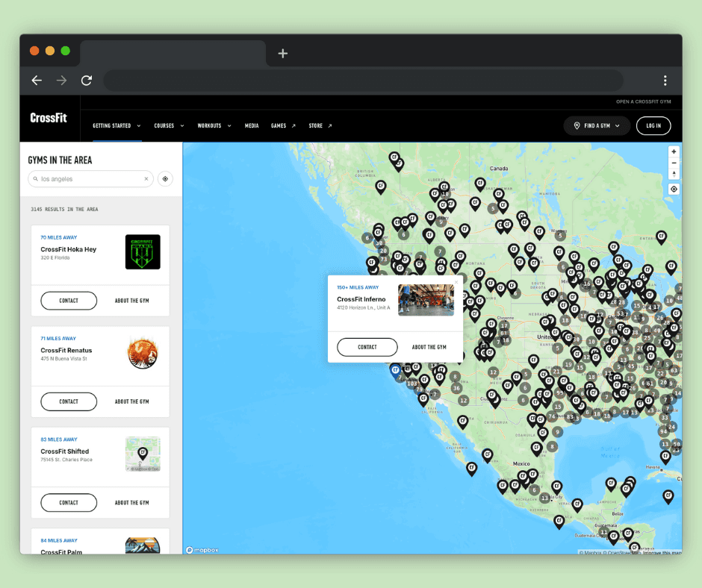Open the Media nav item
This screenshot has height=588, width=702.
(x=252, y=126)
